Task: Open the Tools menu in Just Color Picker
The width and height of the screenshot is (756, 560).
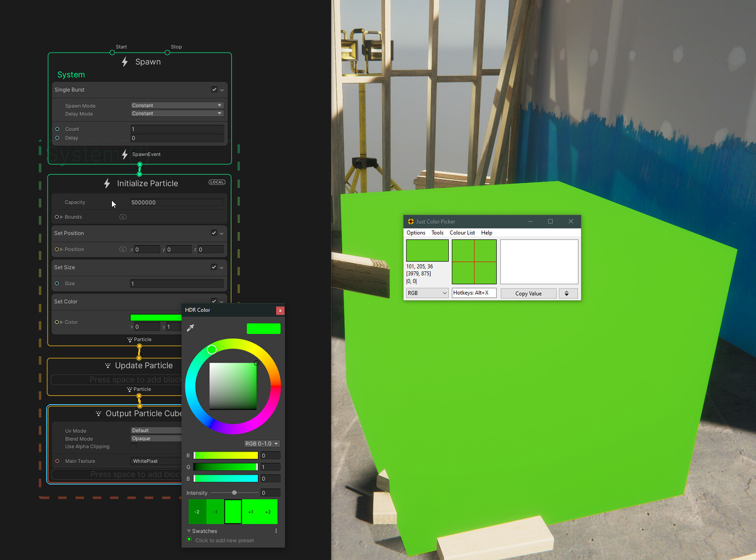Action: coord(437,233)
